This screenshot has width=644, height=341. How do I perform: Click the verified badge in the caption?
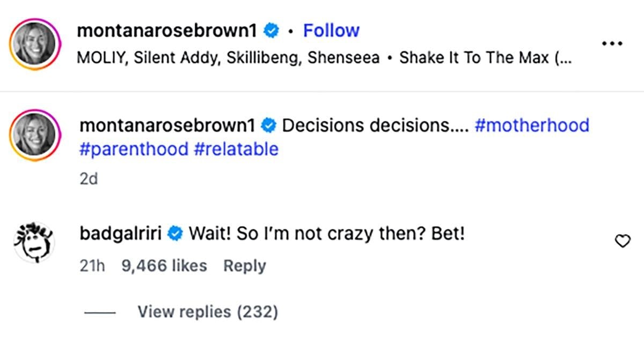tap(269, 126)
